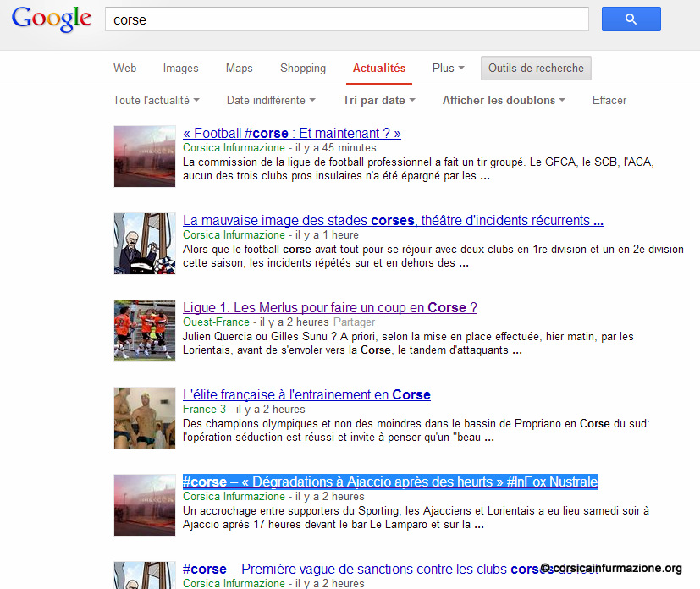Click 'Corsica Infurmazione' source, 45 minutes result
The height and width of the screenshot is (589, 700).
(234, 147)
